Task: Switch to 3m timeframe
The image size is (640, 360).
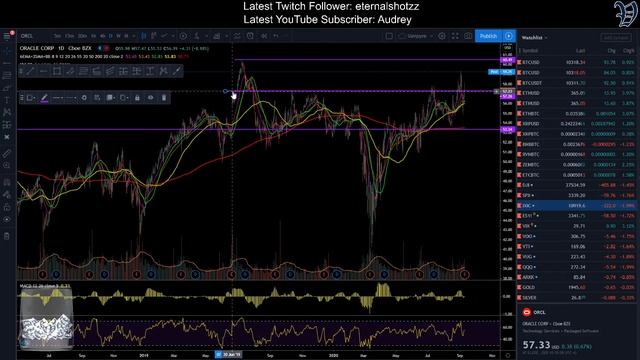Action: (57, 36)
